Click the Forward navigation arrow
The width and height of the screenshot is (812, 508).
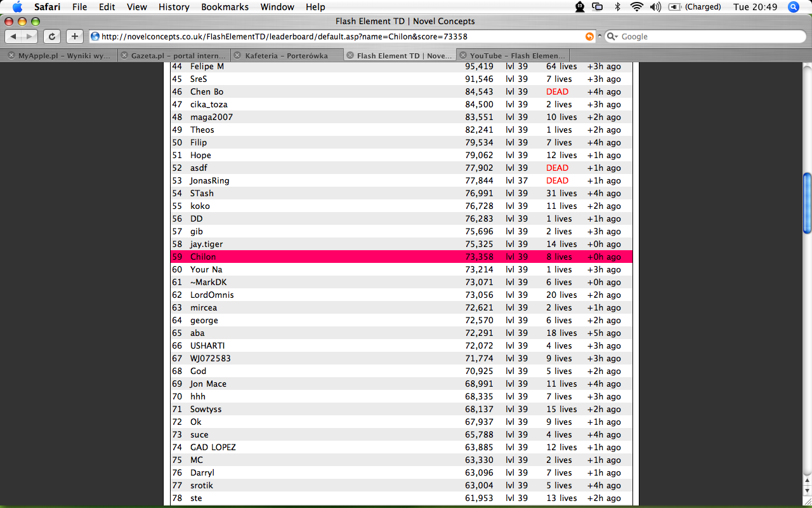tap(30, 37)
